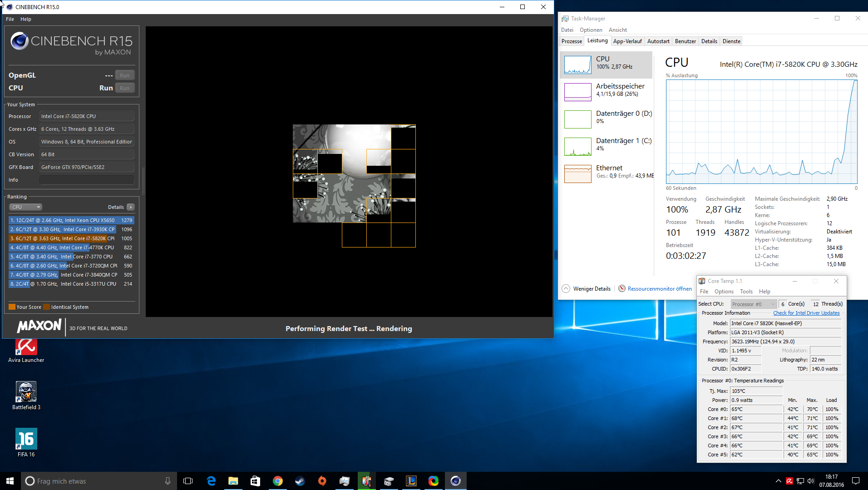This screenshot has height=490, width=868.
Task: Open Core Temp Options menu
Action: click(724, 292)
